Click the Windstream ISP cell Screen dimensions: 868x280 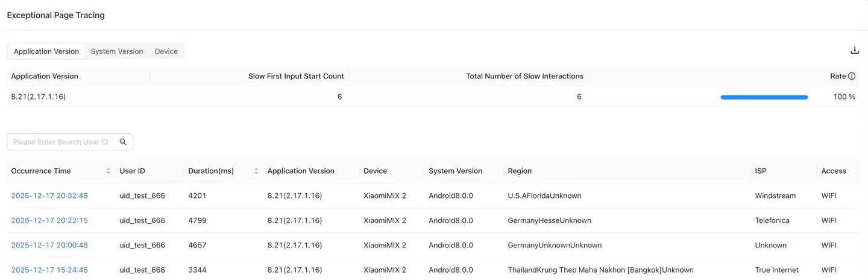(x=775, y=196)
